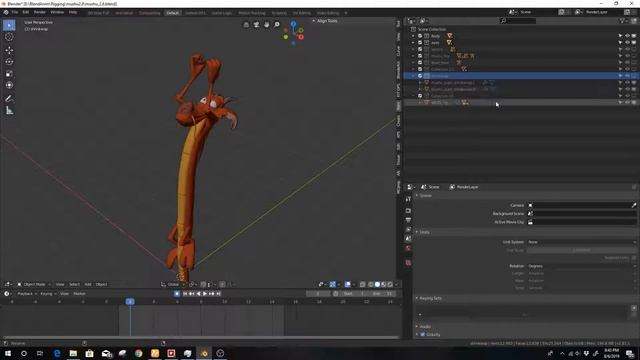This screenshot has height=360, width=640.
Task: Open the Object Mode dropdown
Action: coord(34,284)
